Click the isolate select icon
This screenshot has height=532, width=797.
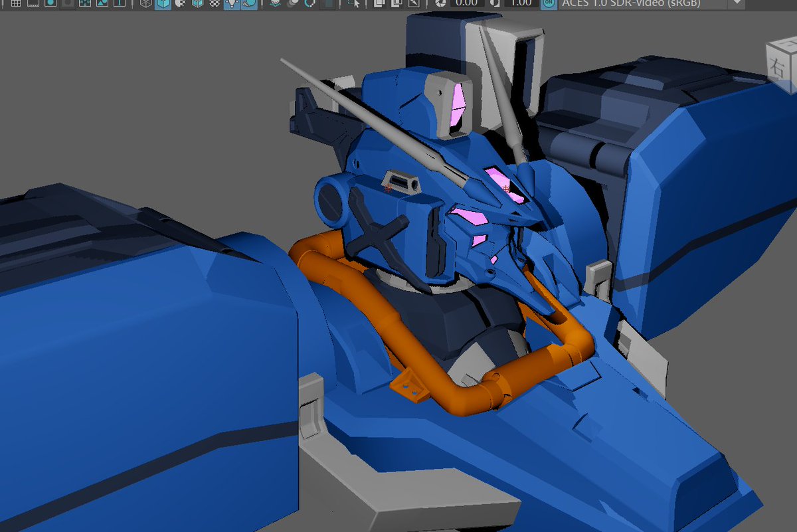(x=355, y=3)
